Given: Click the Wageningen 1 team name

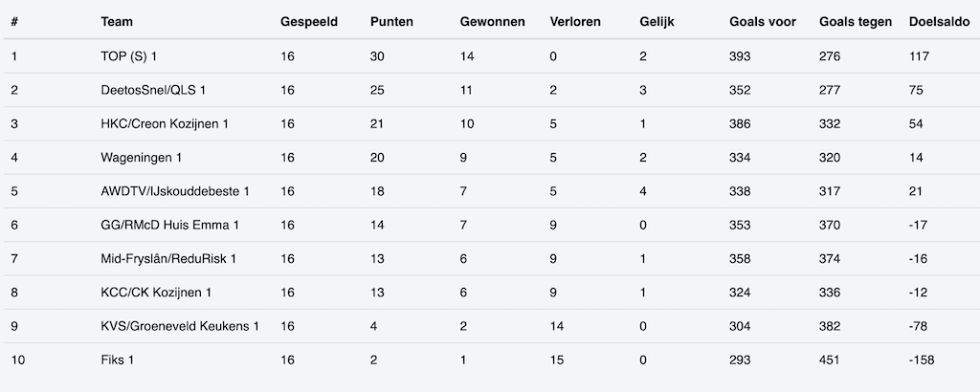Looking at the screenshot, I should [x=141, y=158].
